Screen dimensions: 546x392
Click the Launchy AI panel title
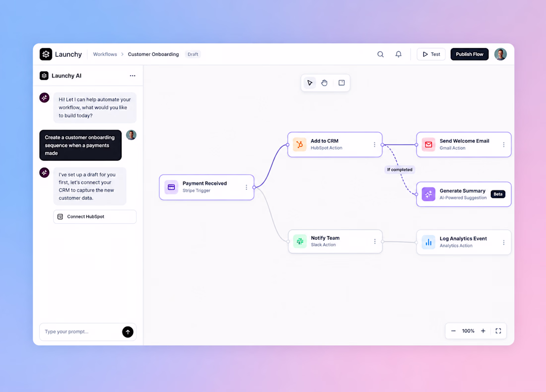point(67,76)
